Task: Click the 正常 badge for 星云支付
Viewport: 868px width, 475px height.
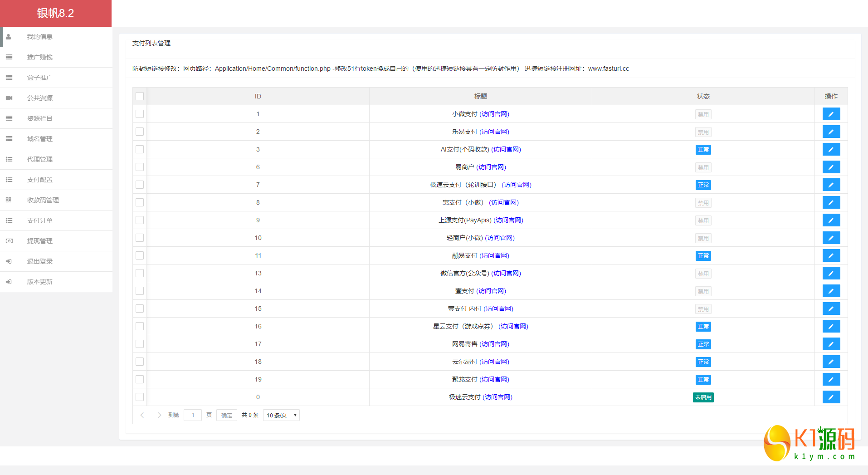Action: pos(703,327)
